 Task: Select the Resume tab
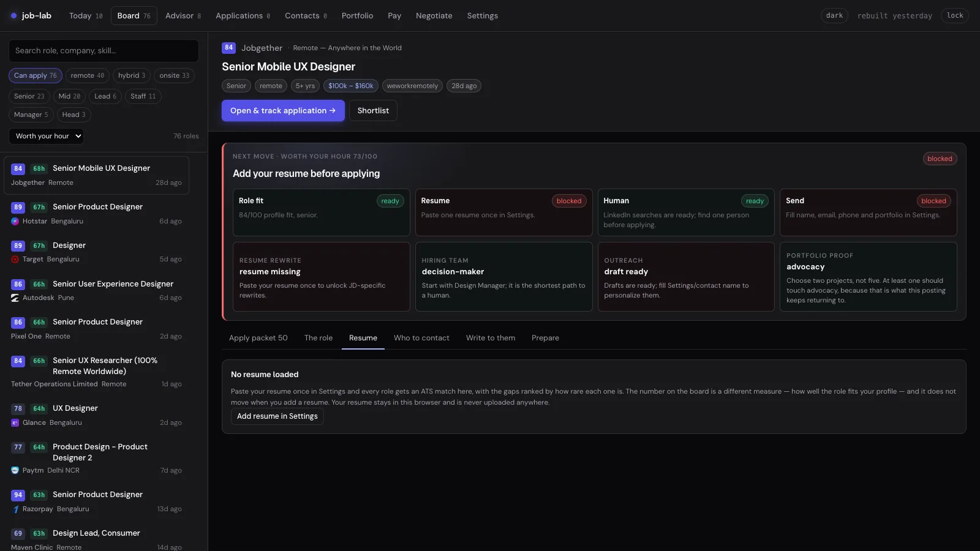363,338
